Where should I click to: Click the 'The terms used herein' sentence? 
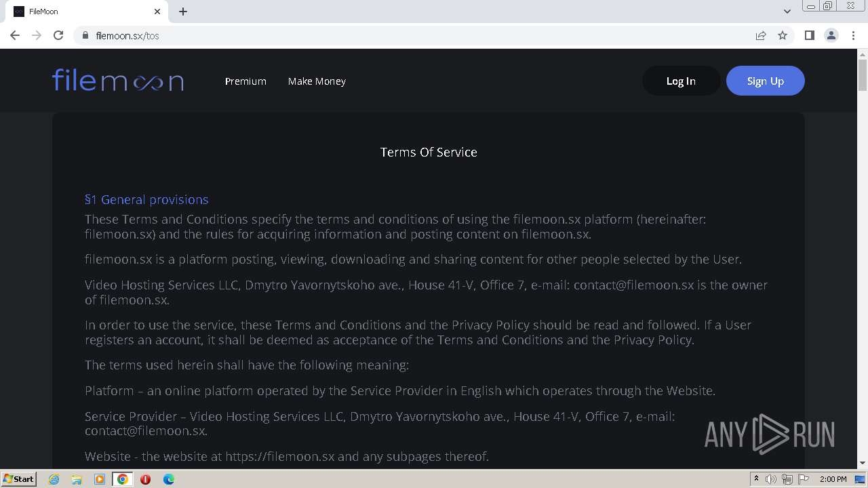(247, 365)
